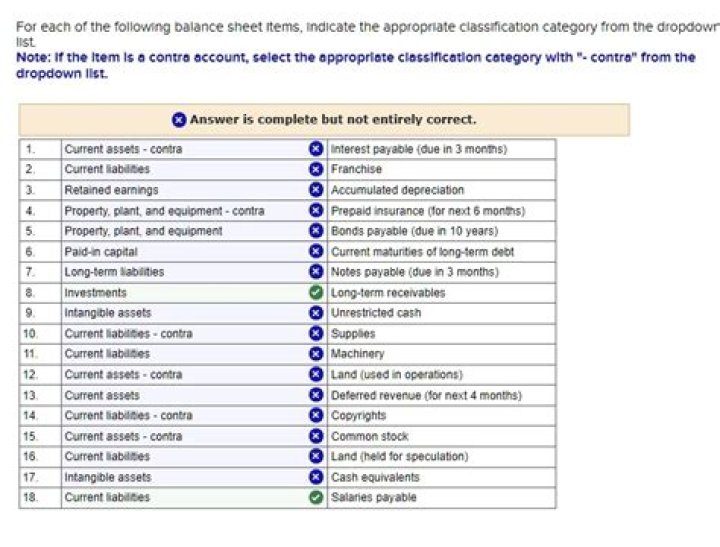The image size is (720, 547).
Task: Click the X icon in answer status banner
Action: [178, 120]
